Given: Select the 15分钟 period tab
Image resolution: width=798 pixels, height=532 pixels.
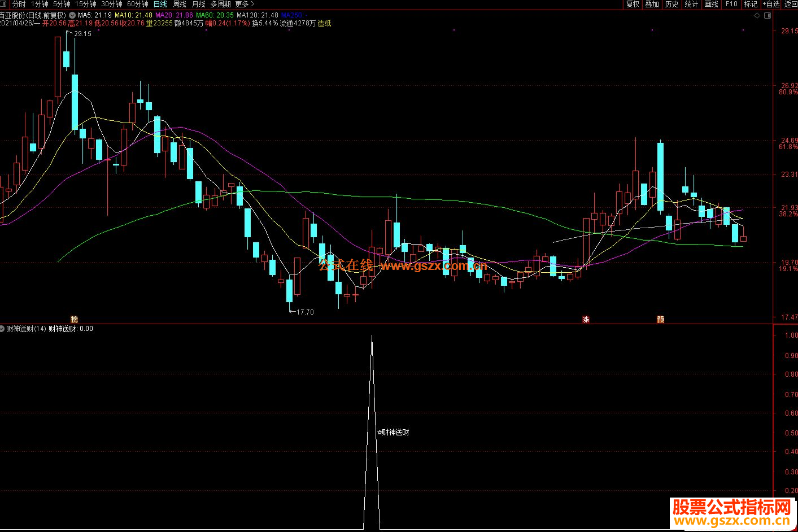Looking at the screenshot, I should pos(86,4).
